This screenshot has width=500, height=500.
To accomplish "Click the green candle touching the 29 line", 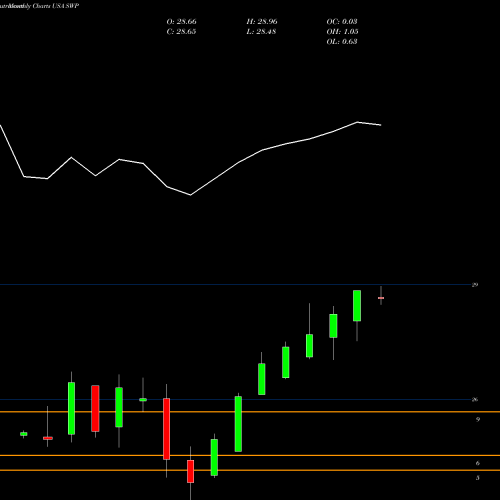I will [x=357, y=306].
